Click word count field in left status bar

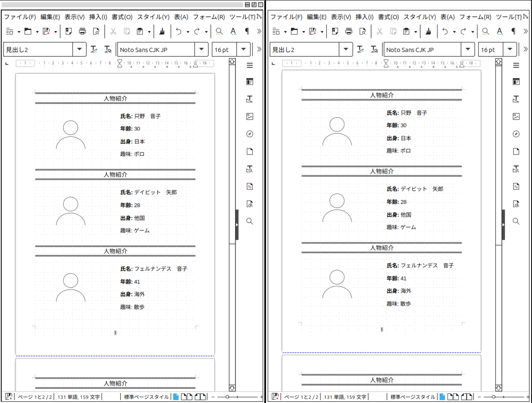coord(78,397)
